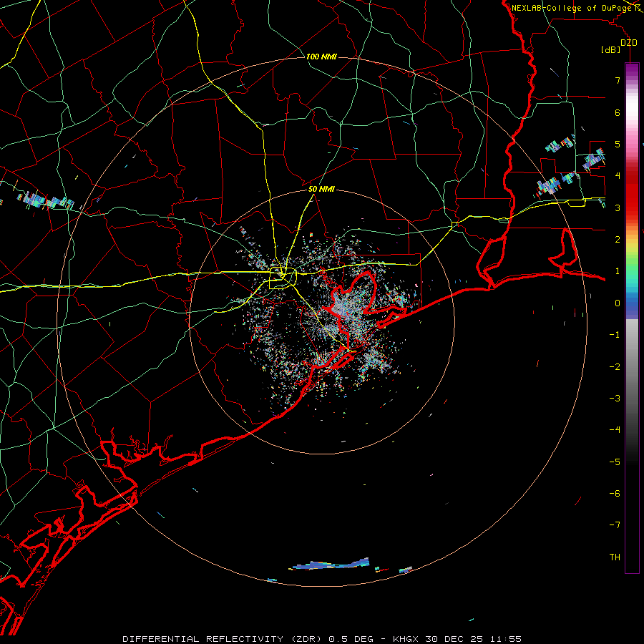
Task: Select the positive 3 value on the dB scale
Action: tap(618, 208)
